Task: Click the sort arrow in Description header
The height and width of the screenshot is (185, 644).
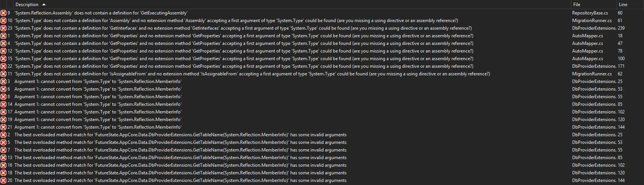Action: [44, 5]
